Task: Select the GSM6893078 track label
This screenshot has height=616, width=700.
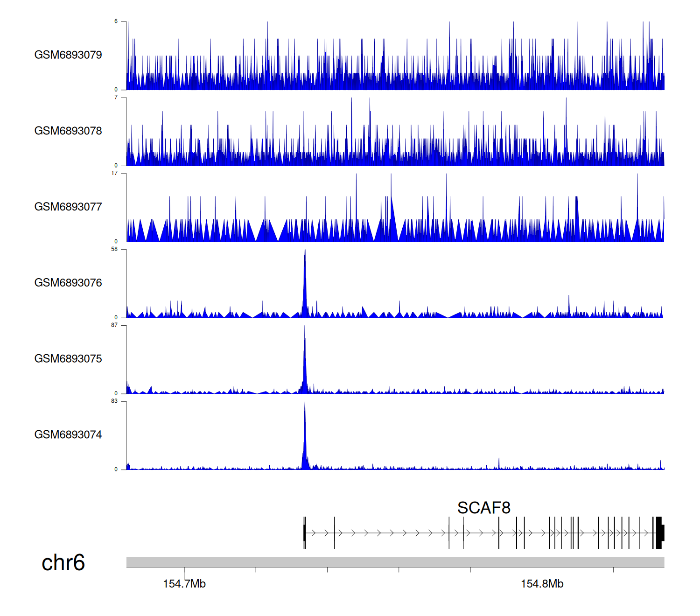Action: click(x=68, y=131)
